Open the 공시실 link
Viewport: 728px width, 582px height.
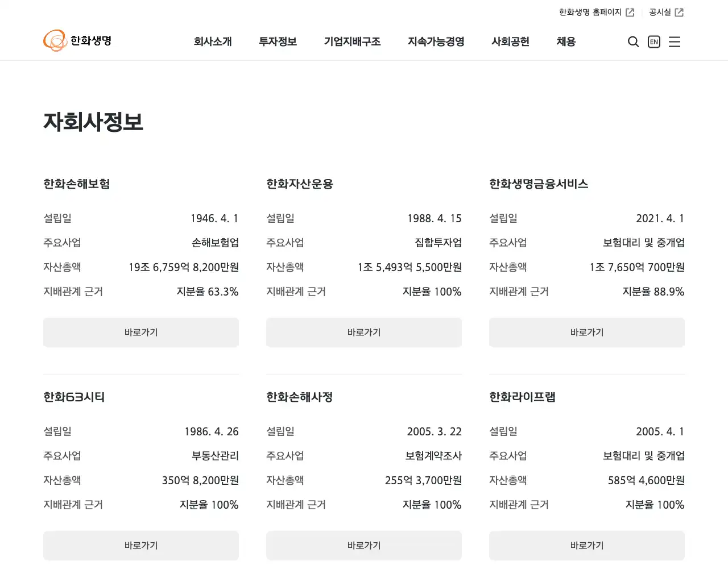click(x=660, y=11)
